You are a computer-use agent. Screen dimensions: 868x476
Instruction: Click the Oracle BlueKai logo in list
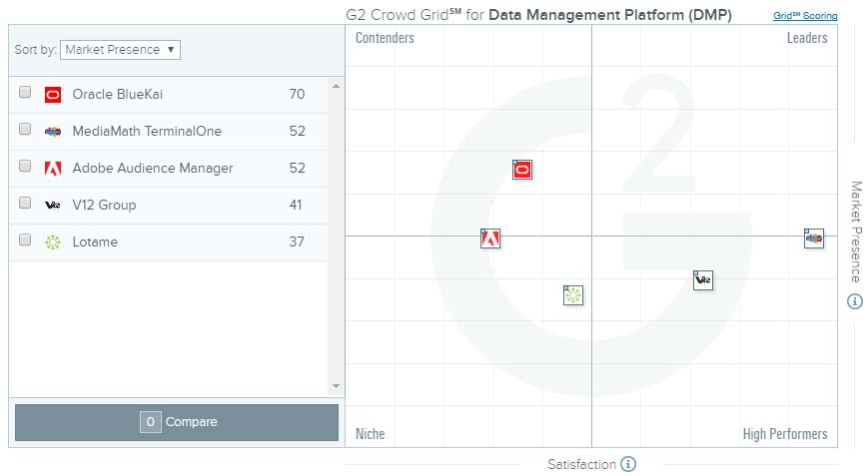[53, 95]
